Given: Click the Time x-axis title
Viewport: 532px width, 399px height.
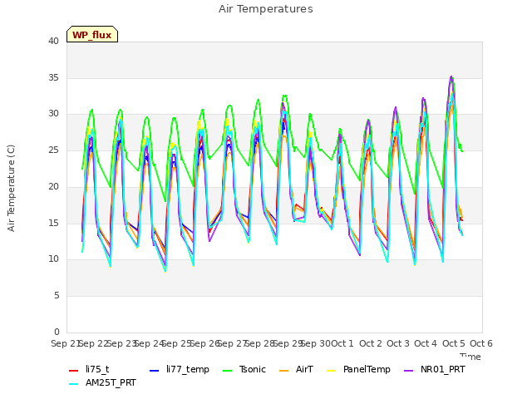Looking at the screenshot, I should (x=470, y=357).
